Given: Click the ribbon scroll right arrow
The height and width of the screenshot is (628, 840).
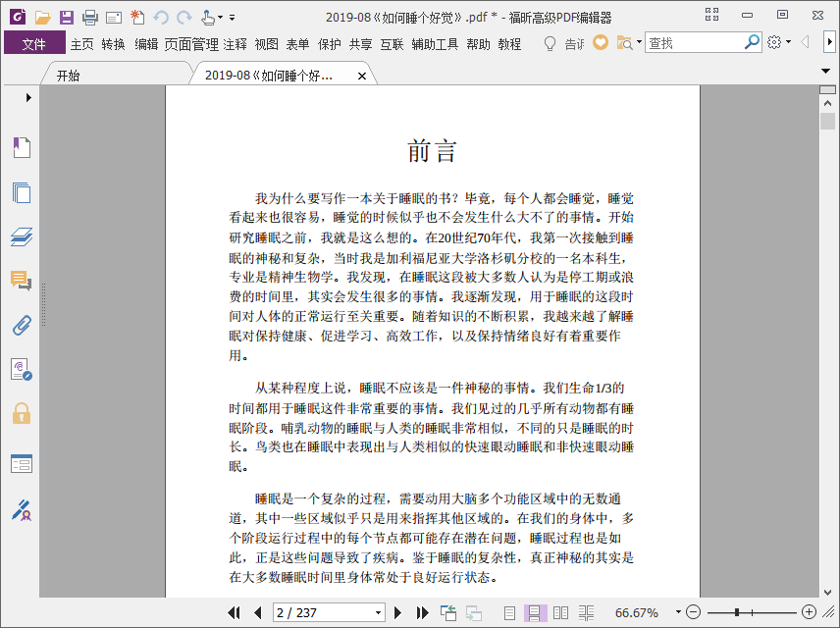Looking at the screenshot, I should click(x=829, y=42).
